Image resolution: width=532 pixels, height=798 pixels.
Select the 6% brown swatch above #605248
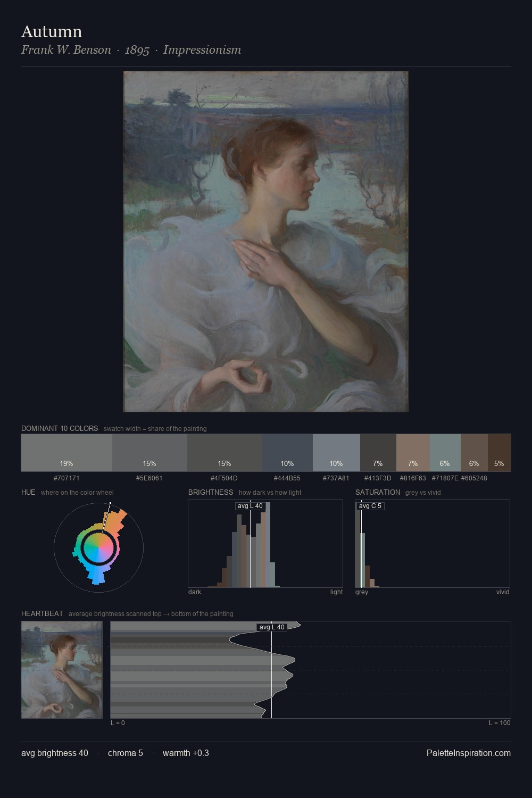click(474, 453)
